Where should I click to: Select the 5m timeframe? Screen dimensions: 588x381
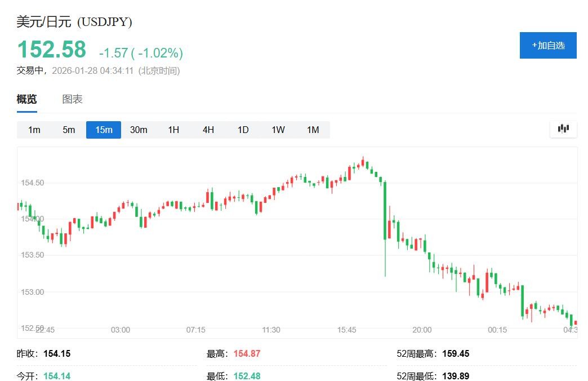click(69, 130)
